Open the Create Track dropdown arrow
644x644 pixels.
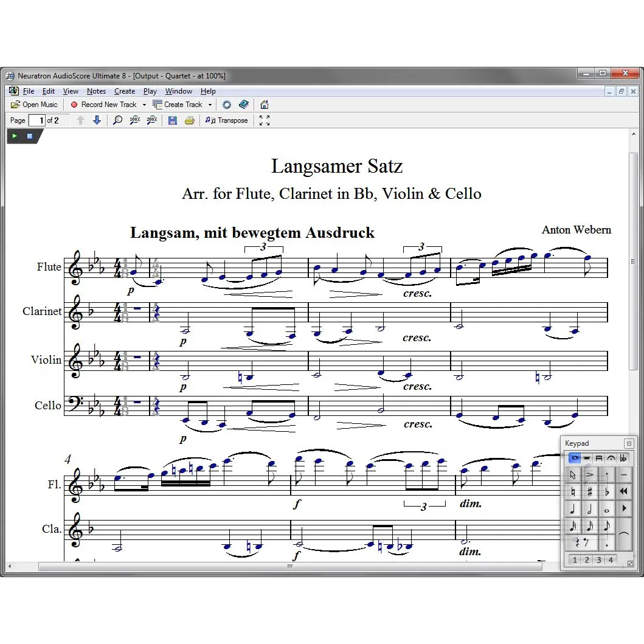[x=210, y=105]
